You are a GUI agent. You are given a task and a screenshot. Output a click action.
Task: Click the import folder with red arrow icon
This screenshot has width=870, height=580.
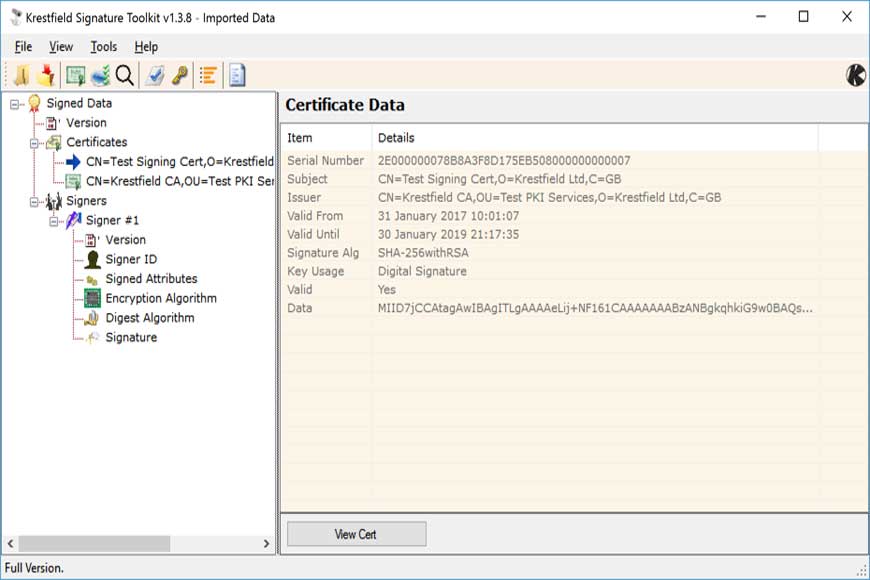click(x=47, y=75)
